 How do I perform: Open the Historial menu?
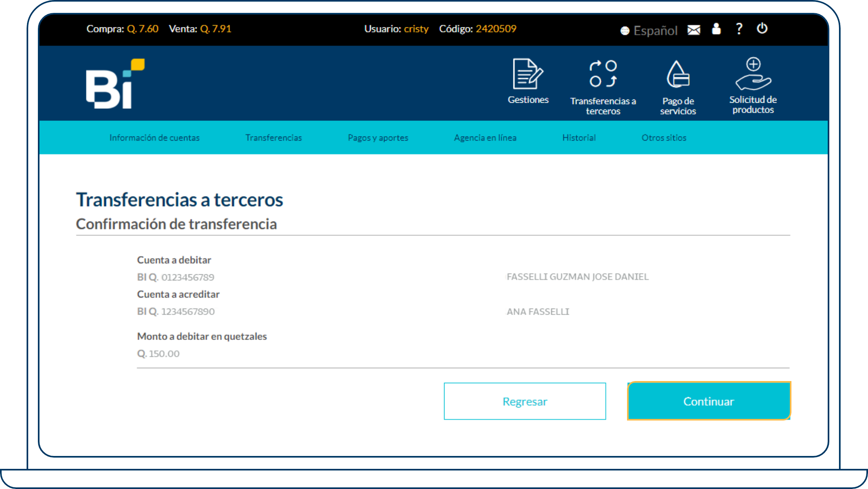[x=579, y=138]
